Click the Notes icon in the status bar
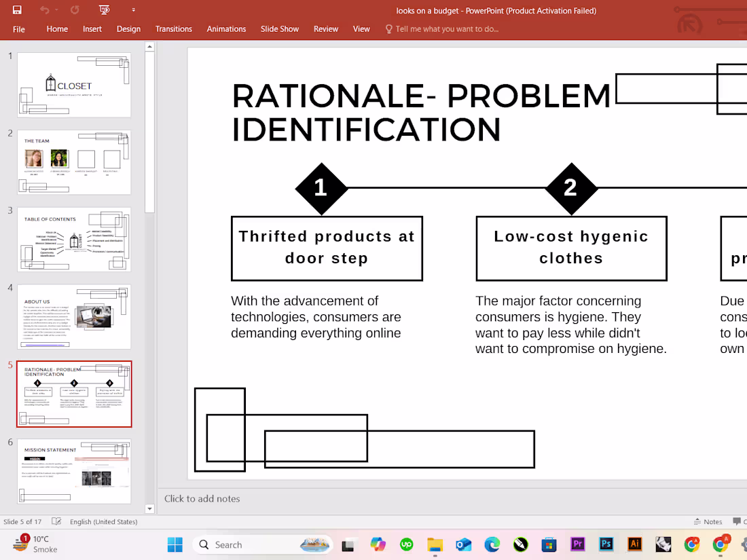Viewport: 747px width, 560px height. [x=707, y=521]
